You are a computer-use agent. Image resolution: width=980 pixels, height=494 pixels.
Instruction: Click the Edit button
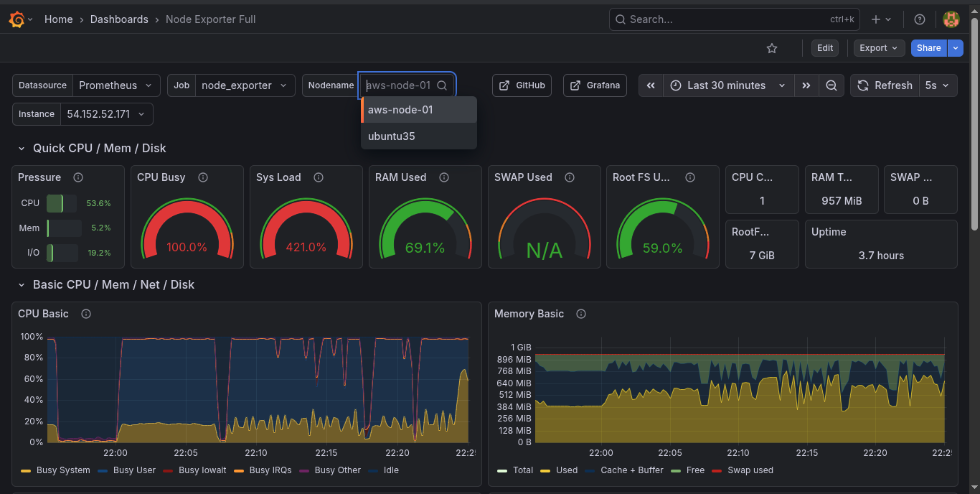[x=824, y=48]
